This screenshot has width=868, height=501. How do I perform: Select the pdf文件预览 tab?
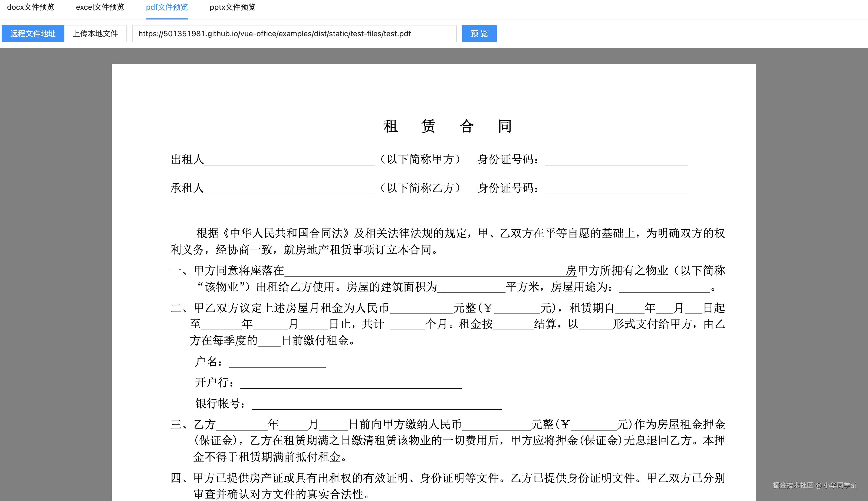coord(167,7)
